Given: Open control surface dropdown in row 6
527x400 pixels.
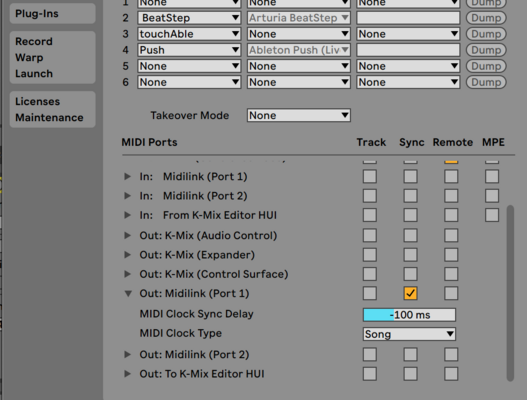Looking at the screenshot, I should pos(189,82).
